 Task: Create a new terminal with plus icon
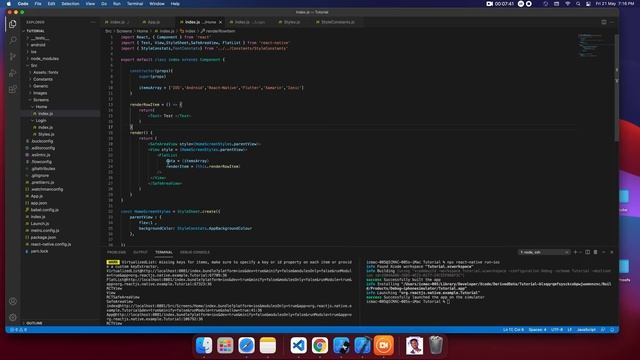(576, 252)
